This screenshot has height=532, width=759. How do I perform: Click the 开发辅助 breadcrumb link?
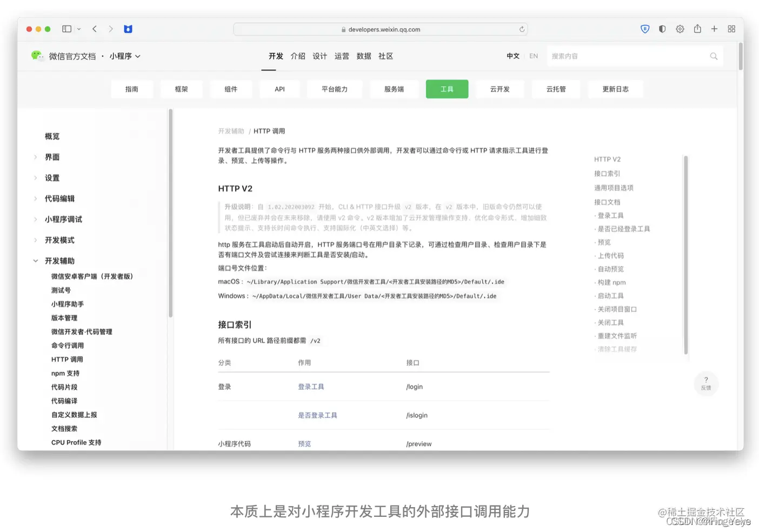(x=231, y=131)
